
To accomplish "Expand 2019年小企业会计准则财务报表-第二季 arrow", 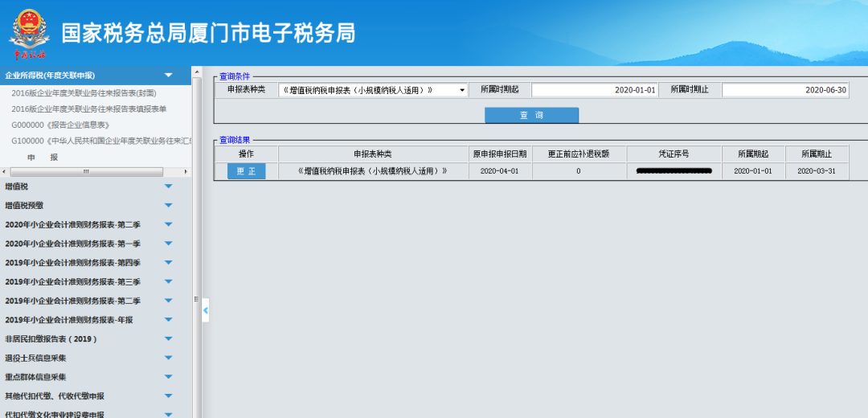I will [168, 301].
